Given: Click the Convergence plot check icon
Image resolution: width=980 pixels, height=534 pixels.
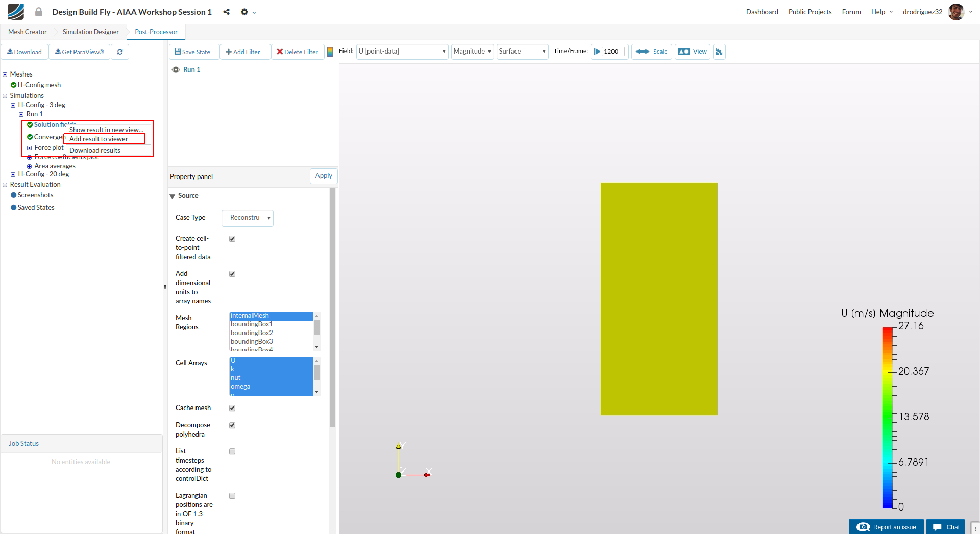Looking at the screenshot, I should click(30, 137).
